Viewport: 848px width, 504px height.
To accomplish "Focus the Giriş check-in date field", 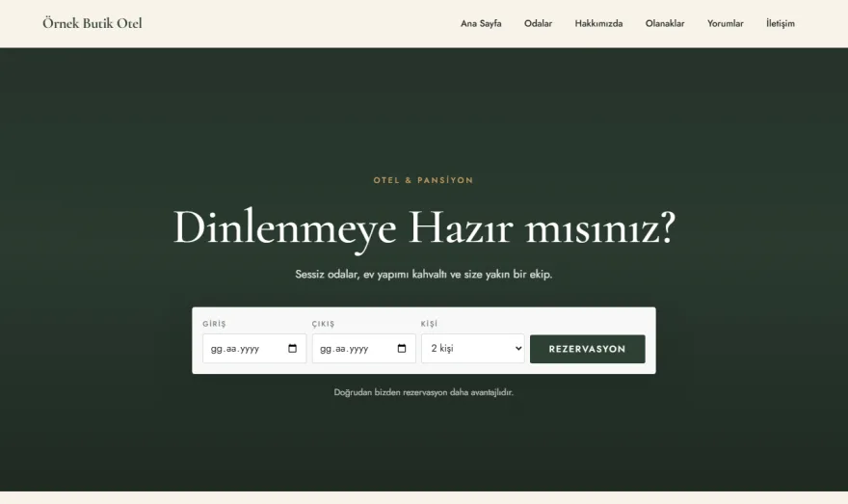I will coord(254,348).
